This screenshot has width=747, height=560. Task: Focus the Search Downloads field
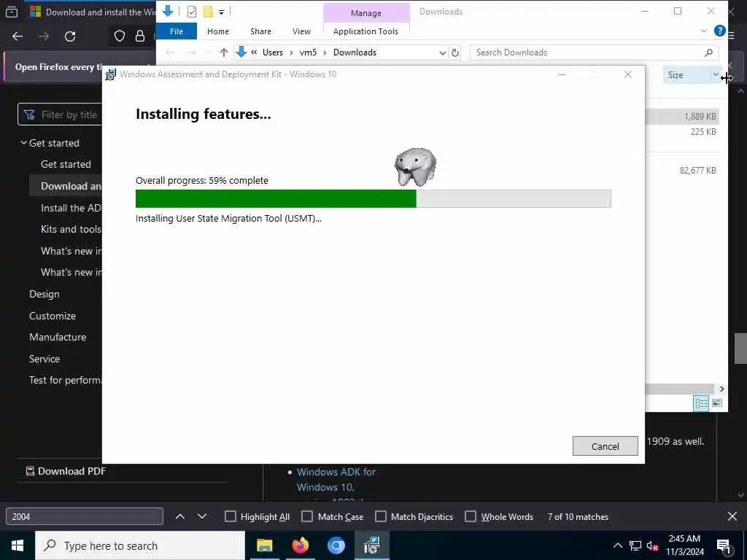(587, 52)
